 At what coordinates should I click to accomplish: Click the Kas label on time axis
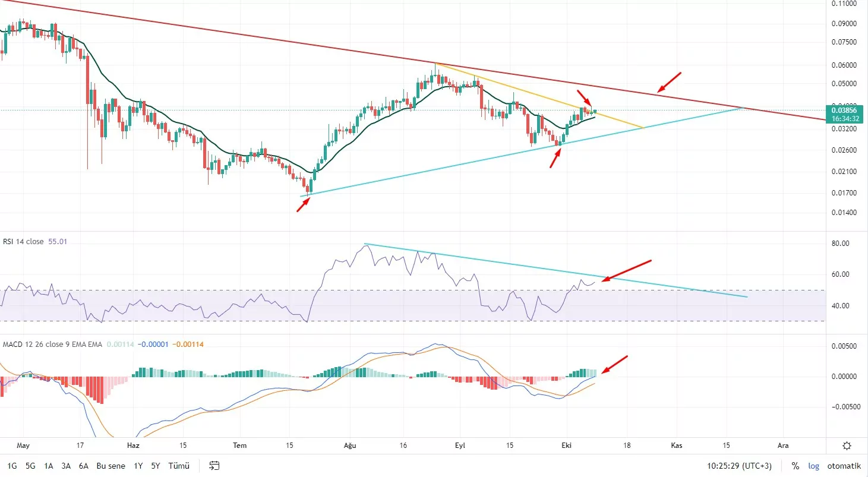(x=676, y=445)
